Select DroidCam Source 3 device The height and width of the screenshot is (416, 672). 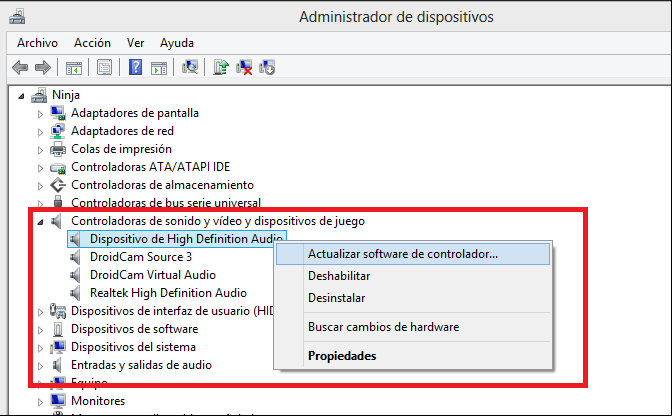coord(141,257)
